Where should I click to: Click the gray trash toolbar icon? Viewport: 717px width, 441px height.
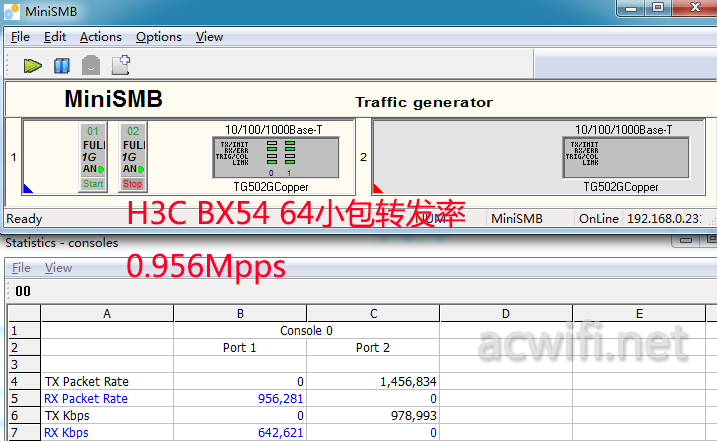[91, 65]
